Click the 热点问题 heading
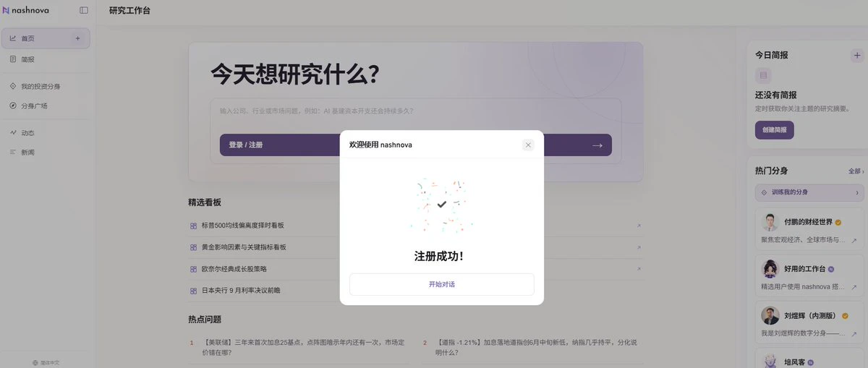This screenshot has height=368, width=868. point(205,320)
